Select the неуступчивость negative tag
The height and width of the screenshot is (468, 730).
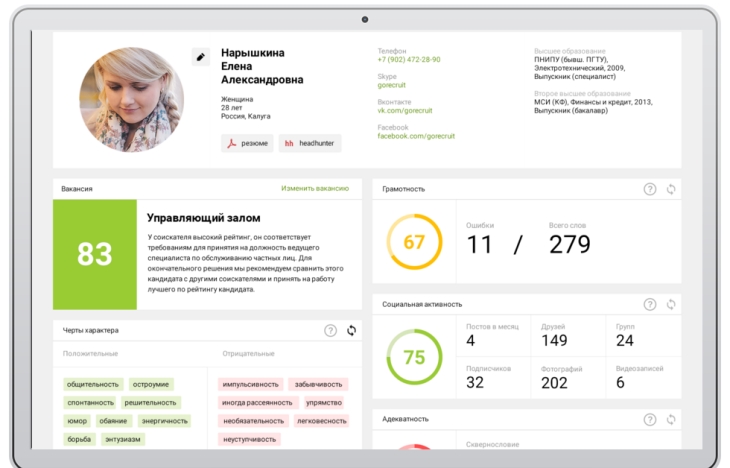coord(249,439)
